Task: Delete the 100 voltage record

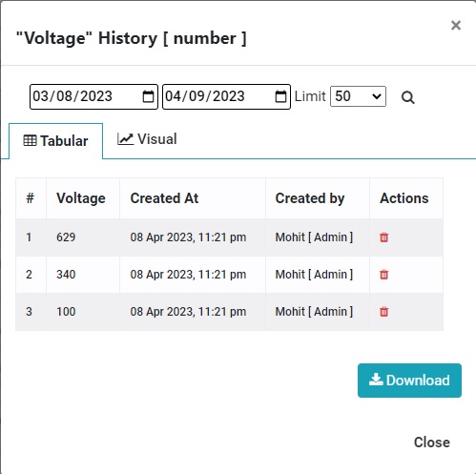Action: pyautogui.click(x=383, y=312)
